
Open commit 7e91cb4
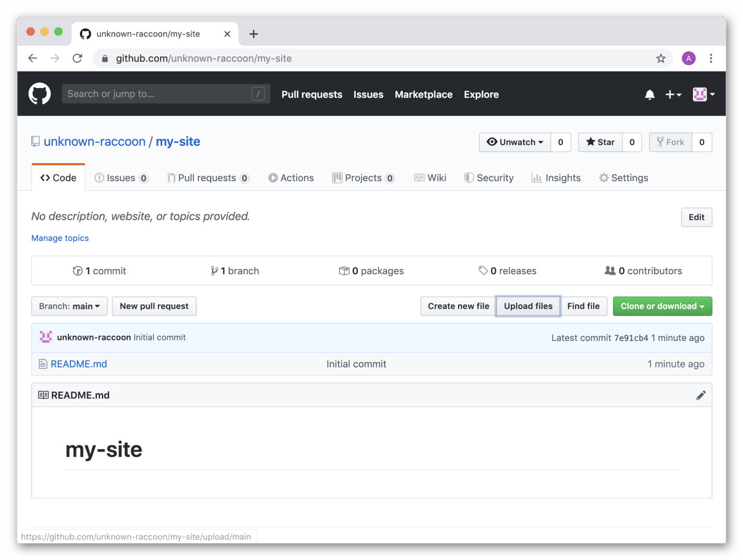[x=631, y=338]
